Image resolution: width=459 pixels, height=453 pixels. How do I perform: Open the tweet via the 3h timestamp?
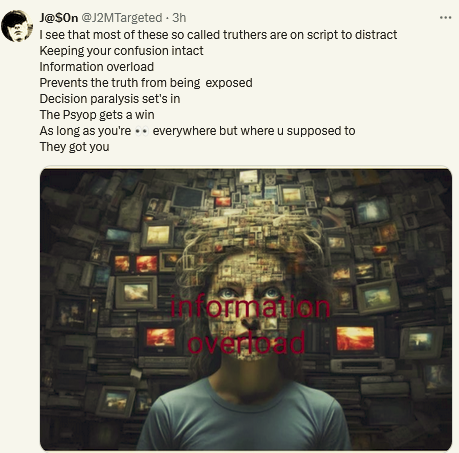click(x=179, y=18)
